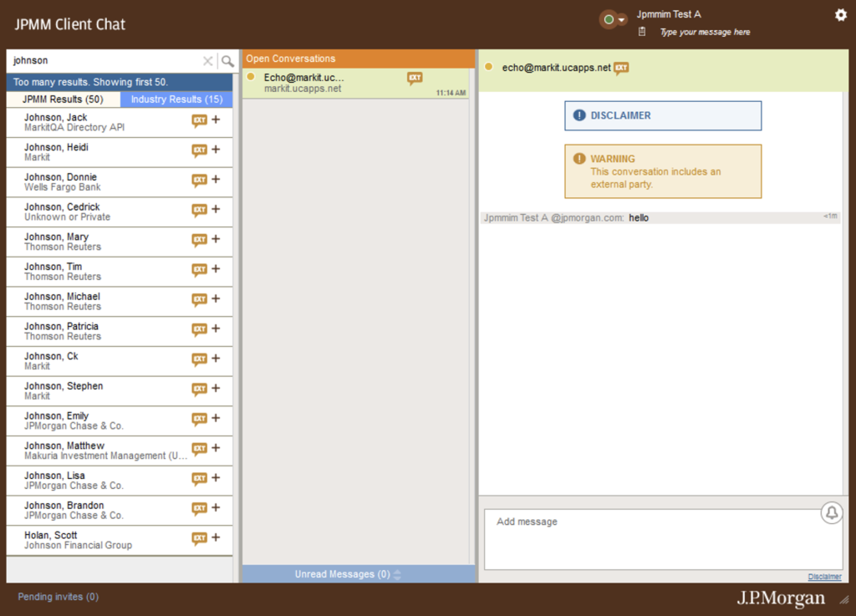
Task: Click the green availability status indicator
Action: [609, 20]
